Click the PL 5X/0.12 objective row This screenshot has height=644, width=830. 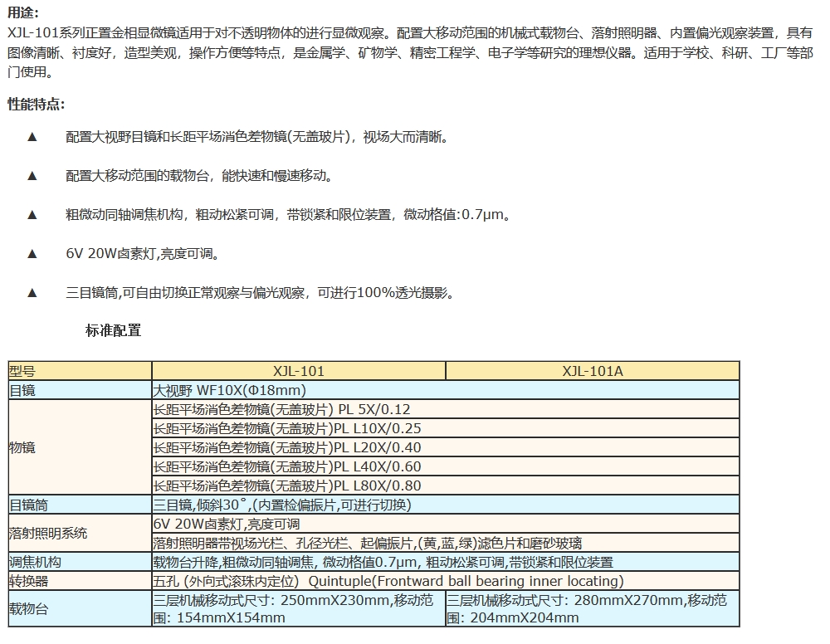point(446,409)
